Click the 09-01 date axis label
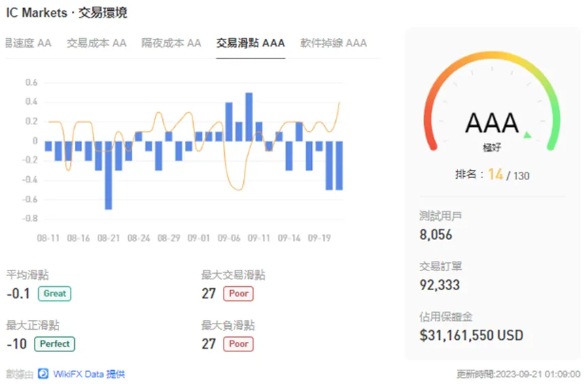 (x=198, y=238)
